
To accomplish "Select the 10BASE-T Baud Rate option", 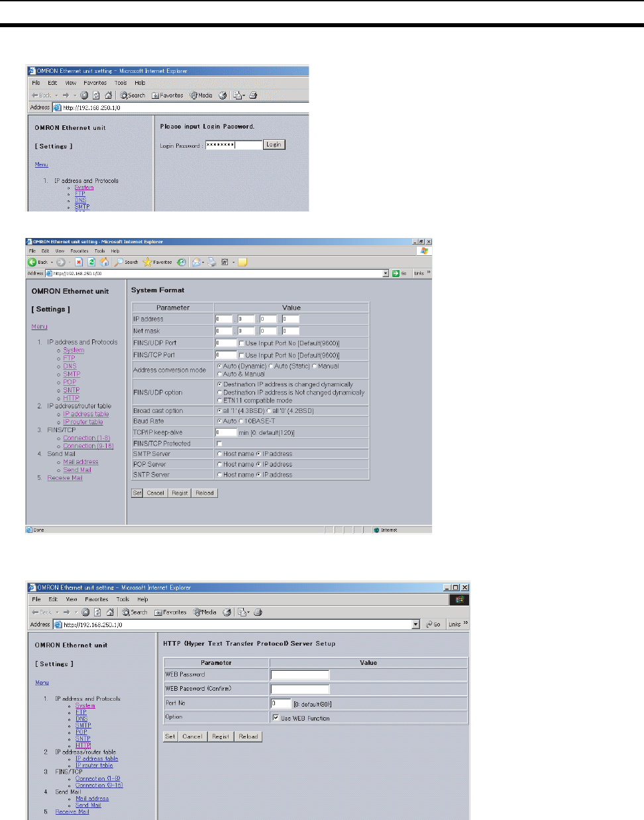I will click(x=242, y=421).
